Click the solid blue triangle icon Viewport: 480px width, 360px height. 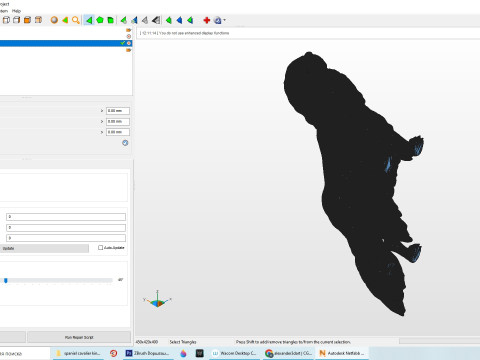pyautogui.click(x=179, y=20)
